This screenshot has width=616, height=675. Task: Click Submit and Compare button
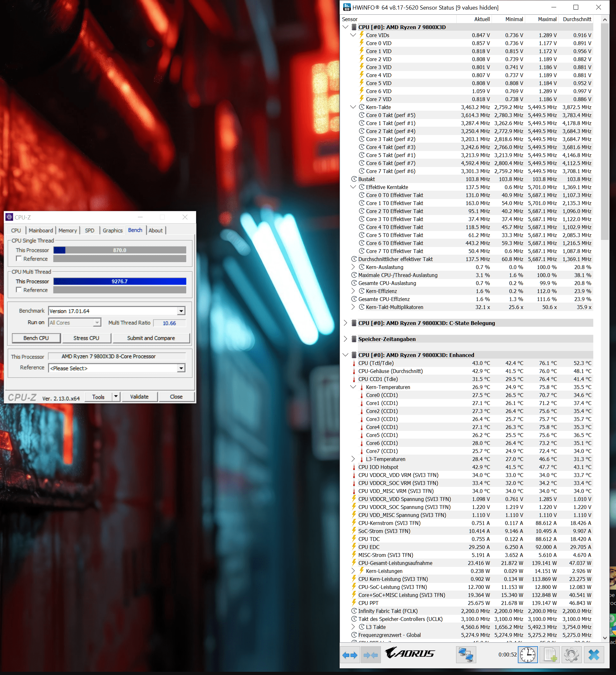pos(151,338)
